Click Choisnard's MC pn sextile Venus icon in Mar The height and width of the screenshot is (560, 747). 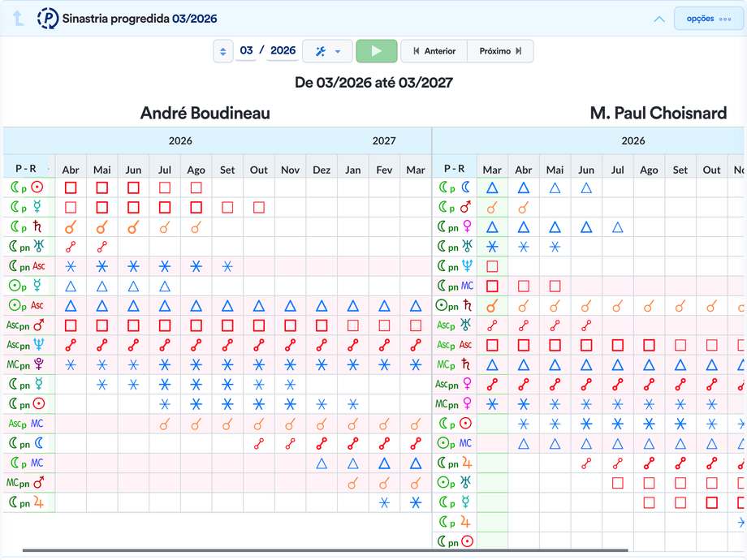point(492,404)
